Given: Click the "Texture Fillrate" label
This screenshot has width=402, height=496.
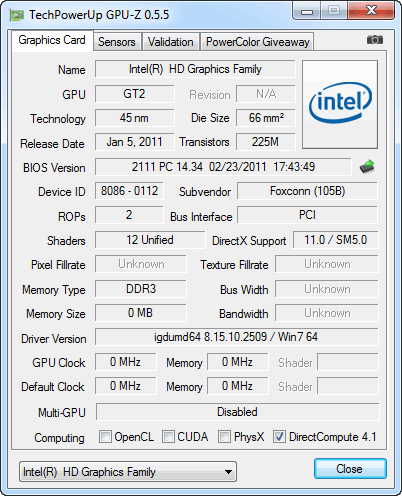Looking at the screenshot, I should tap(234, 265).
